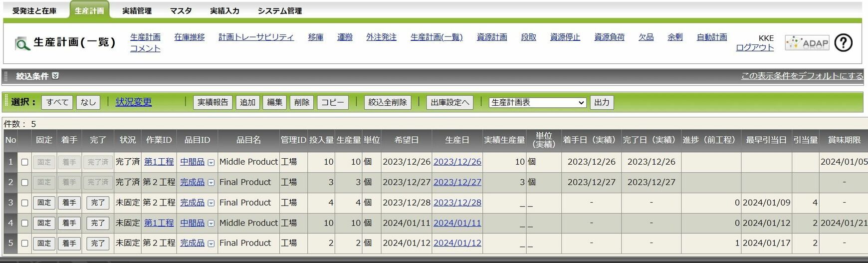Open item dropdown icon in row 4
This screenshot has height=263, width=868.
[x=211, y=224]
